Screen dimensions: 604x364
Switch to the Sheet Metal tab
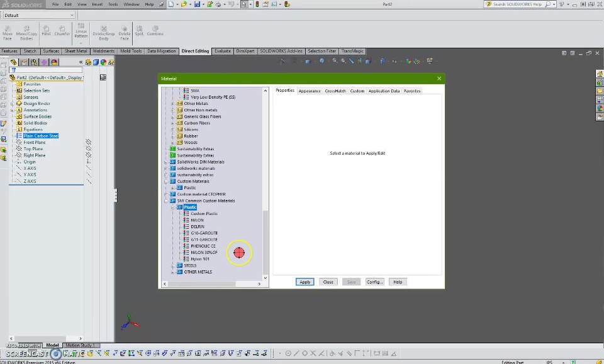tap(75, 51)
